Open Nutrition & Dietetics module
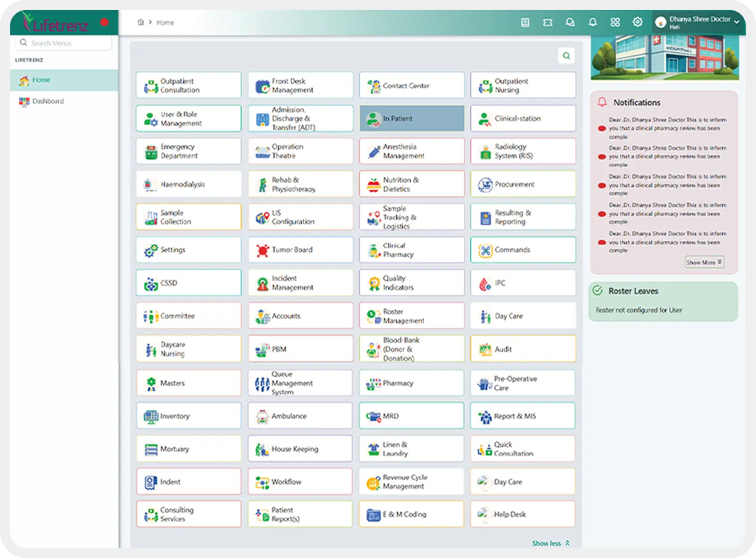 coord(412,184)
